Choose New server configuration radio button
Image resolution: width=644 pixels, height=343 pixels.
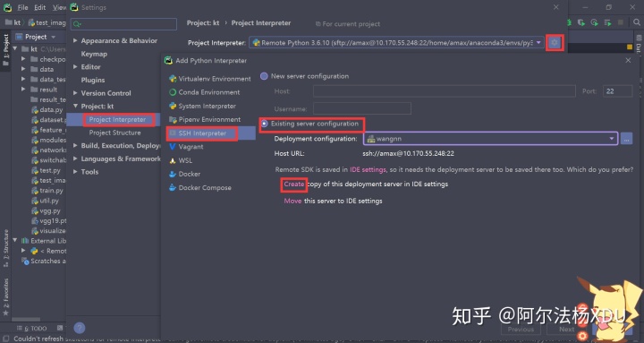(x=264, y=76)
